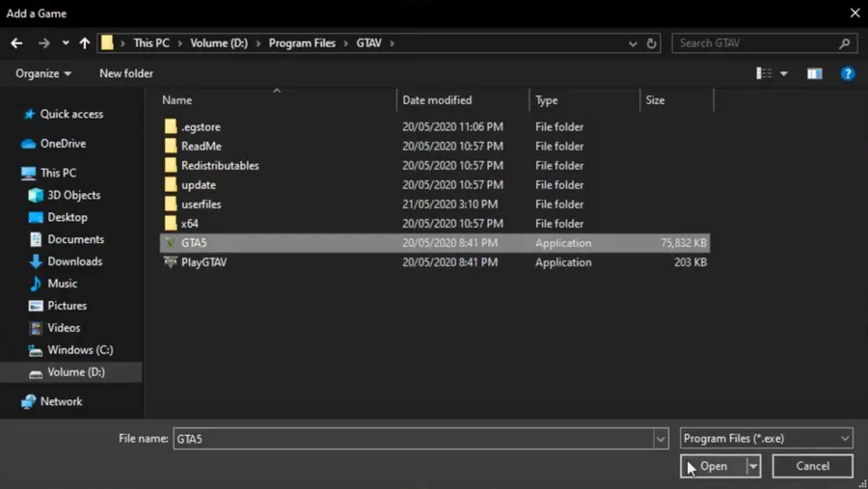Click the 203 KB size cell
Screen dimensions: 868x489
coord(690,262)
